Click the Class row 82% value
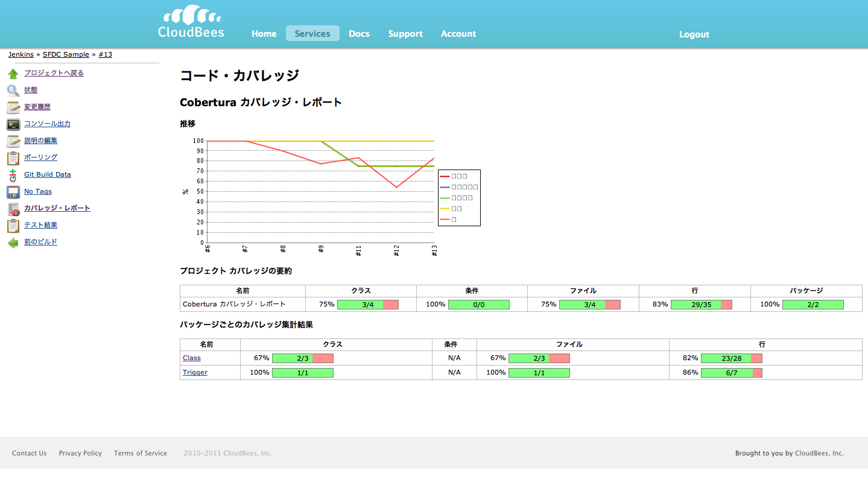The image size is (868, 479). coord(691,358)
